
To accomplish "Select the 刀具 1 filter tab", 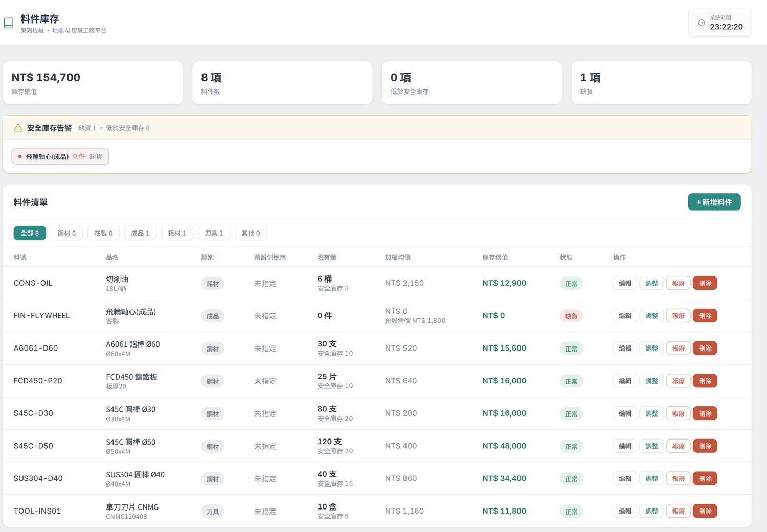I will 214,233.
